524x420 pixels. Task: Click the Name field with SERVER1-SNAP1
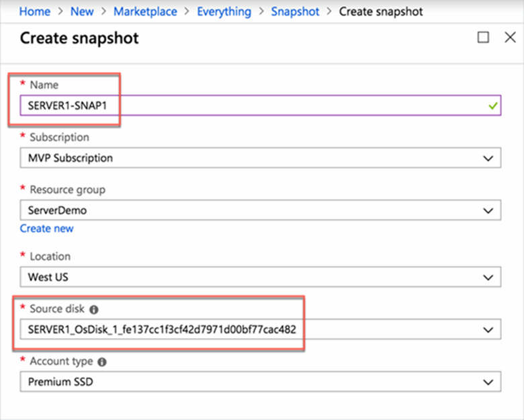pos(261,106)
